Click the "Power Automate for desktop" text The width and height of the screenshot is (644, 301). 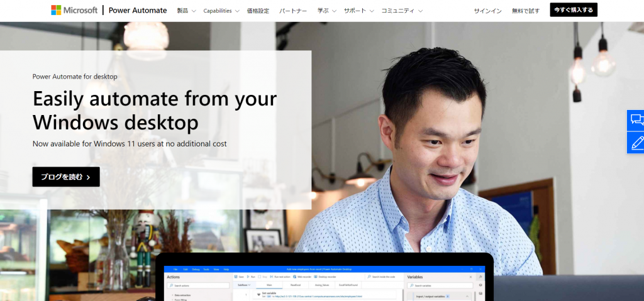[75, 77]
